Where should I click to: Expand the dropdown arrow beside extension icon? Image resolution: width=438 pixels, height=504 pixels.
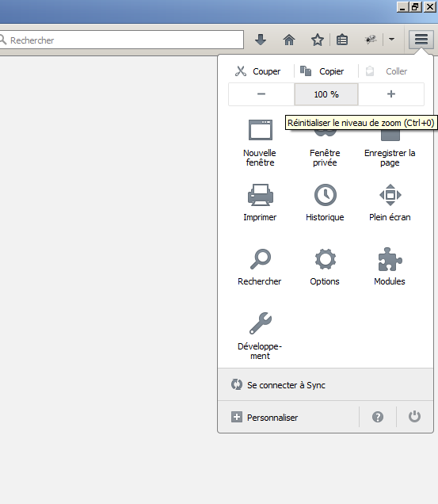coord(391,40)
